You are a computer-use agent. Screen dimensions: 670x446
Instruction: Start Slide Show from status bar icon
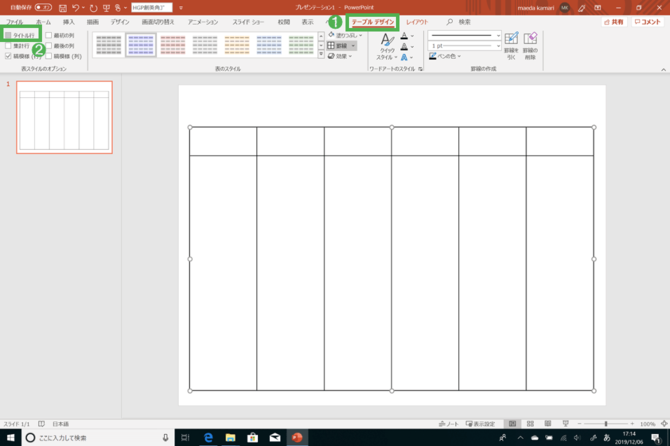tap(566, 424)
